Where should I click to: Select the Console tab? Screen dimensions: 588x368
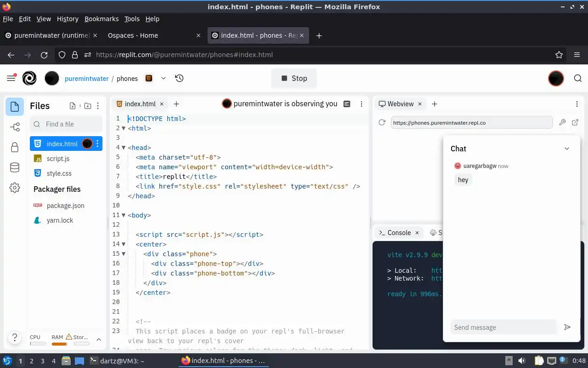399,233
